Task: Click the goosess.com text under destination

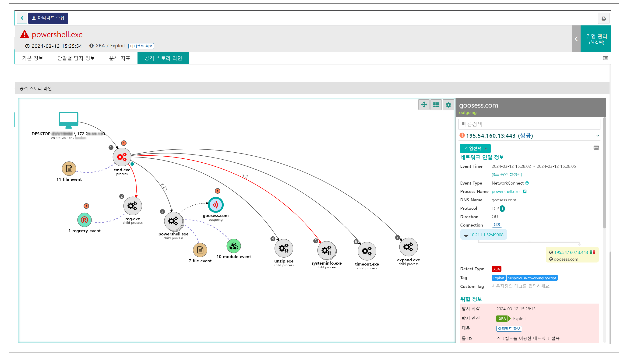Action: [566, 259]
